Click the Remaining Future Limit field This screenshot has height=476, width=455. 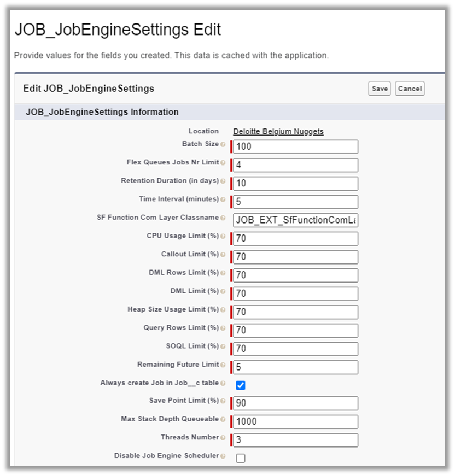pos(296,367)
